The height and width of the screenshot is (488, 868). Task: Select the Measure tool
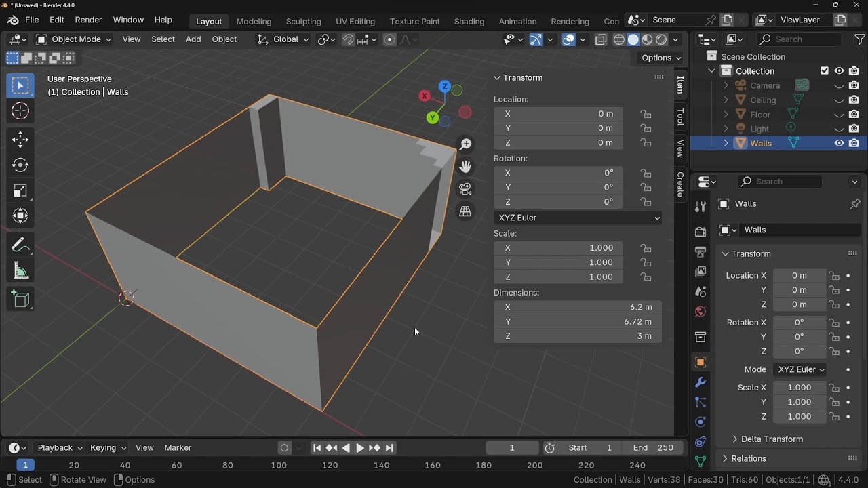[x=20, y=272]
